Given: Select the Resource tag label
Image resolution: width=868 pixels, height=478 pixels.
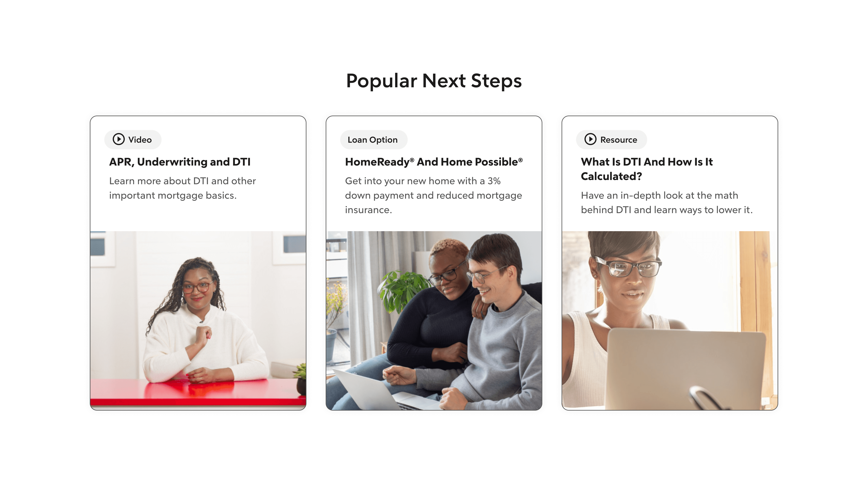Looking at the screenshot, I should 619,140.
